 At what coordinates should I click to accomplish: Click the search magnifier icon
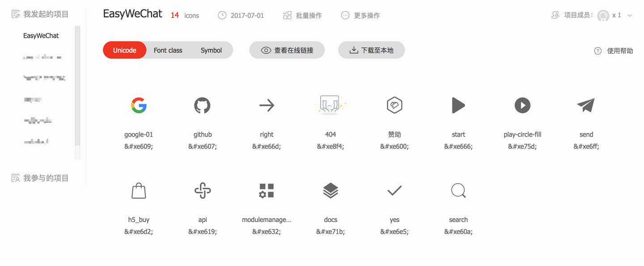coord(458,190)
